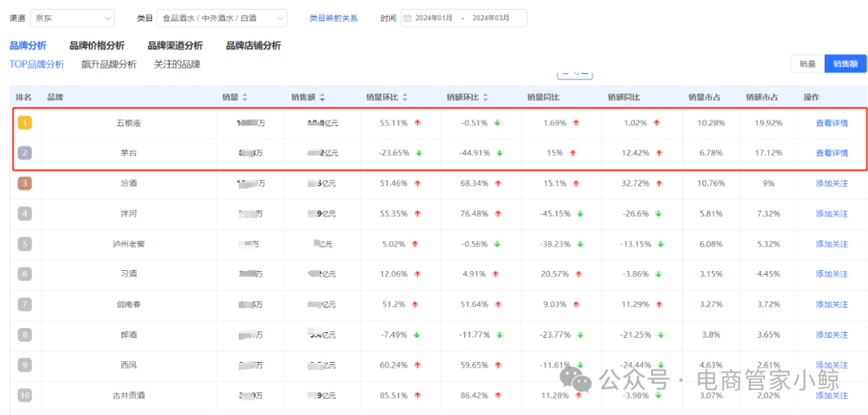Click the calendar icon in date range field
The height and width of the screenshot is (415, 868).
(408, 18)
